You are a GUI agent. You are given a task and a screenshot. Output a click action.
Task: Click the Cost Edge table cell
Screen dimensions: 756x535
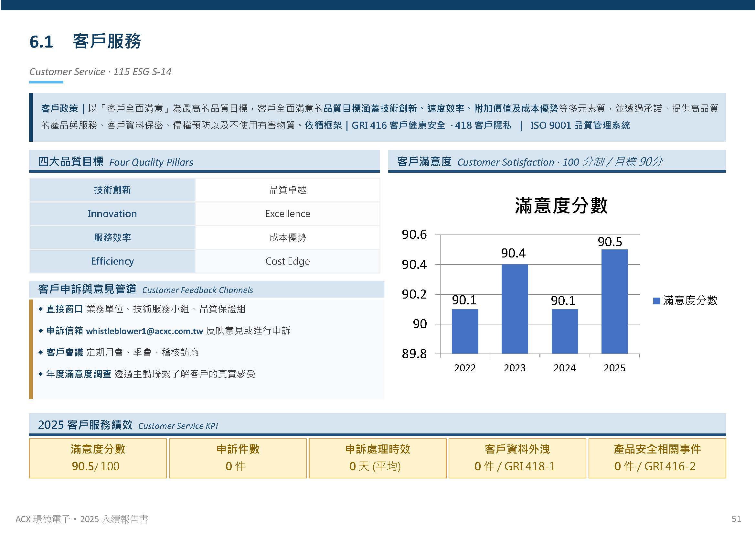tap(288, 261)
